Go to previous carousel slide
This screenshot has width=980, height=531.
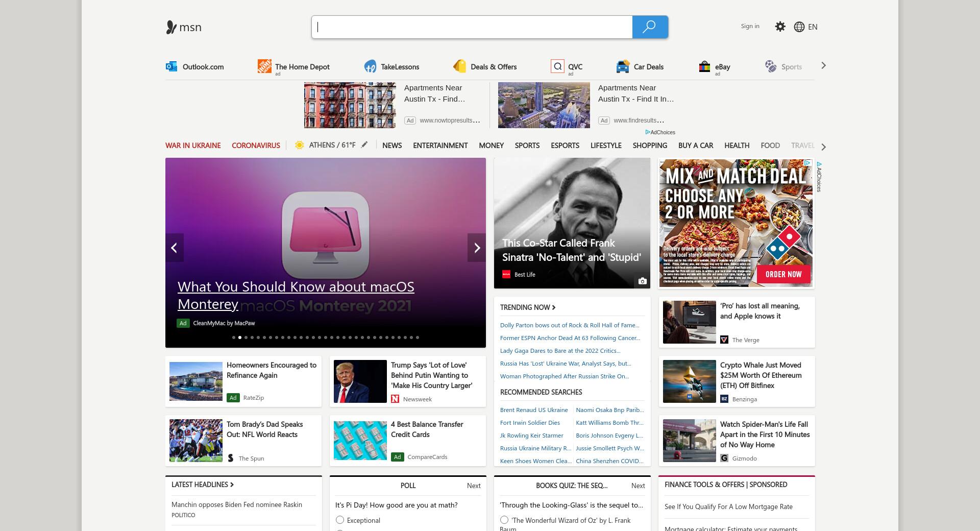coord(174,248)
